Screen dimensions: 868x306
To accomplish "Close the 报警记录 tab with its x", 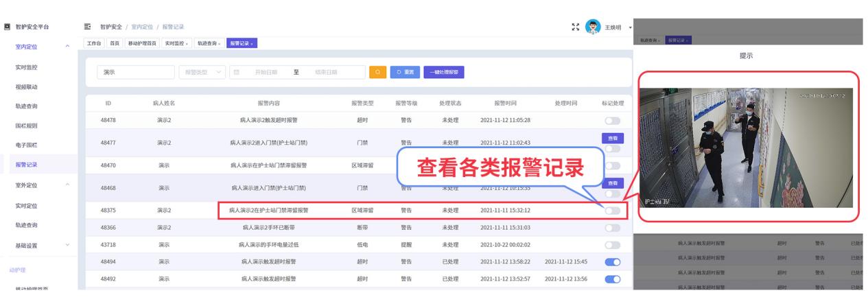I will (252, 44).
